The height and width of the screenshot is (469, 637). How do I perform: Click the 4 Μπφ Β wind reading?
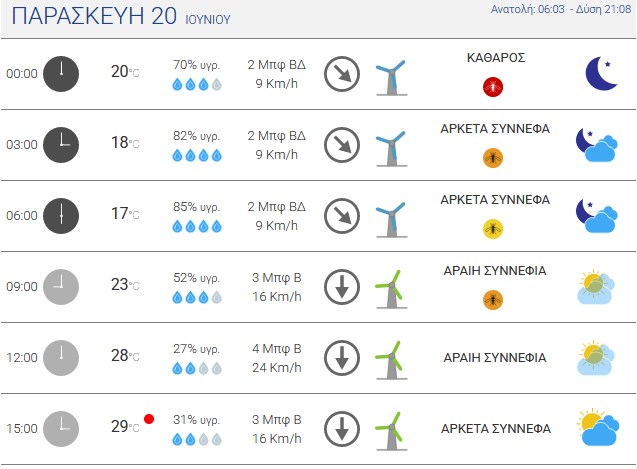coord(277,349)
